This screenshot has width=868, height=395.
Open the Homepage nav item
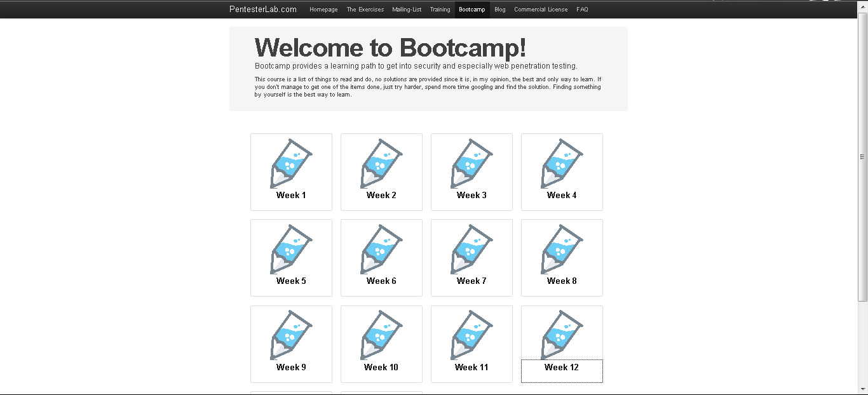(x=323, y=10)
